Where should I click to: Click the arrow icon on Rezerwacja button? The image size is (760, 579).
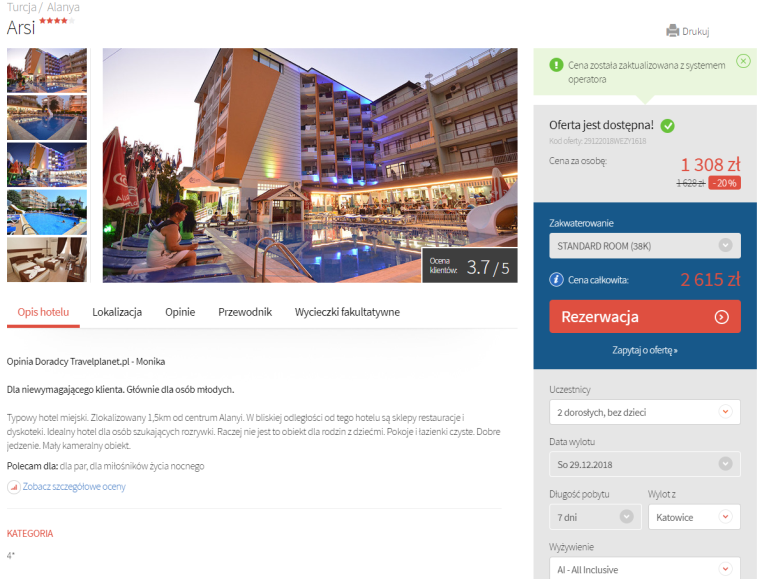[x=721, y=317]
